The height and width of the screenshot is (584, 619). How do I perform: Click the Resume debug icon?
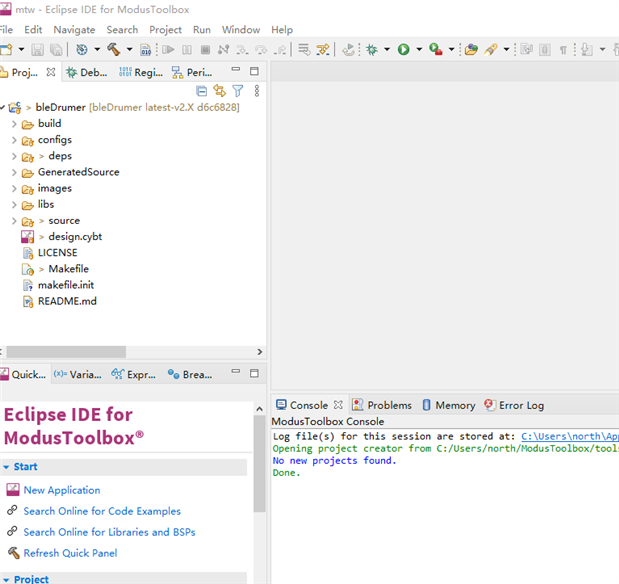[x=169, y=49]
